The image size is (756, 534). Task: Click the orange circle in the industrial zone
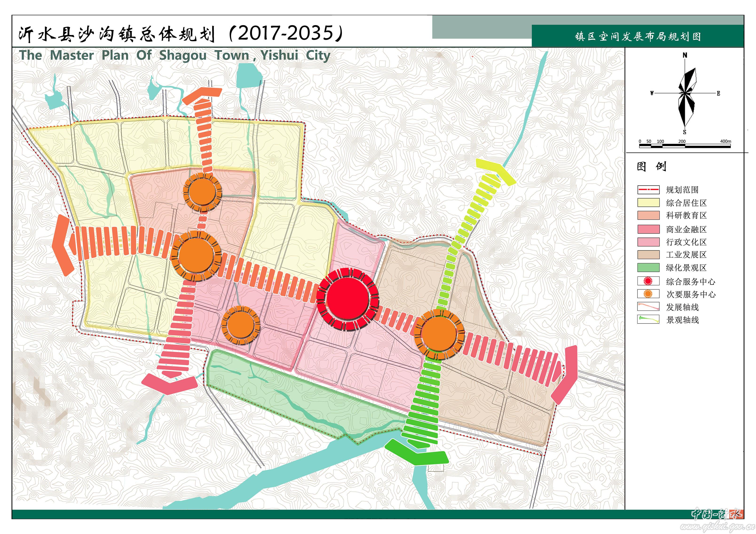click(x=439, y=335)
